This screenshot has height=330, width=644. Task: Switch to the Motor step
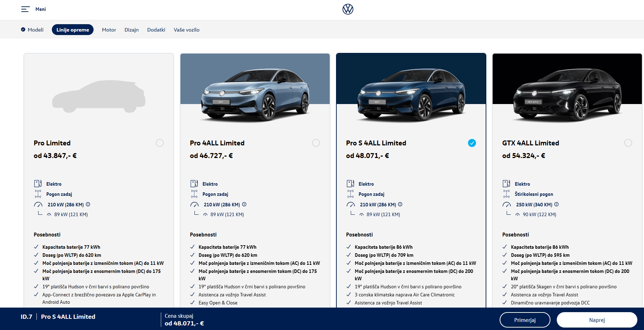click(x=109, y=30)
